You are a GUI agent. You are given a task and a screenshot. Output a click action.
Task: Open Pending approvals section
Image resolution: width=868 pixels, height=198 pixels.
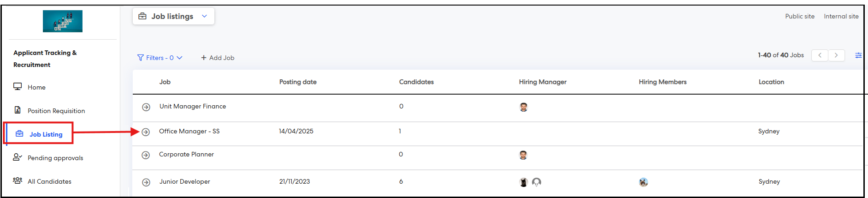click(55, 158)
